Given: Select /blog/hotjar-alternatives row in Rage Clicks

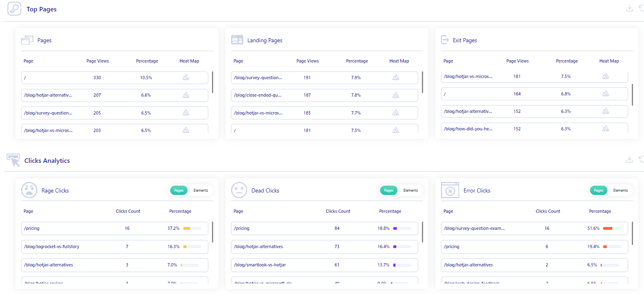Looking at the screenshot, I should point(115,265).
